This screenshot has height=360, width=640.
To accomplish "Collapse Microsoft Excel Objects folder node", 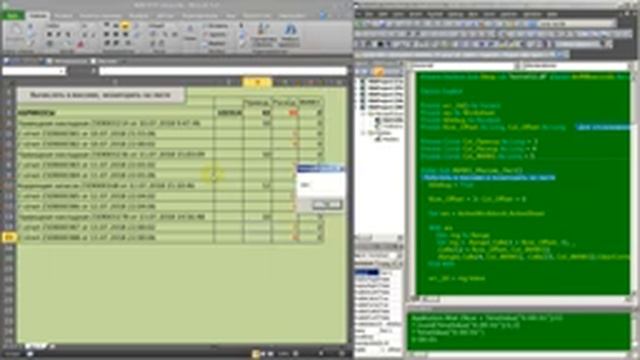I will pos(362,113).
